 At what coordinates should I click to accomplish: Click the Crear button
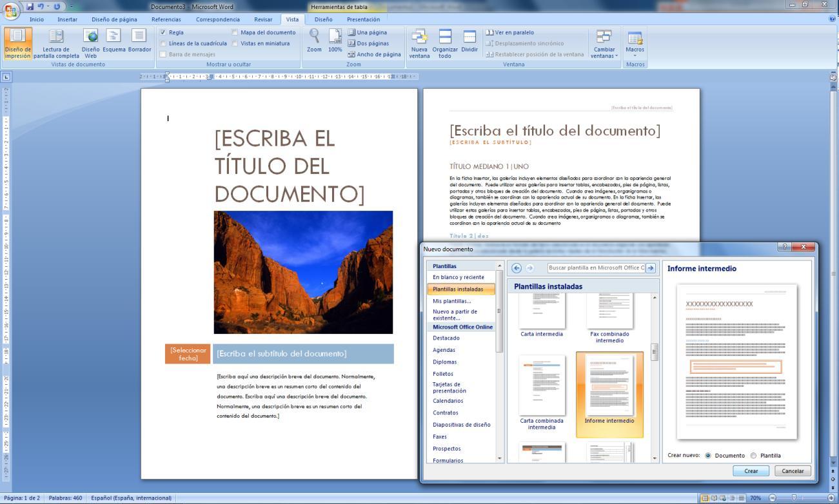[x=751, y=471]
